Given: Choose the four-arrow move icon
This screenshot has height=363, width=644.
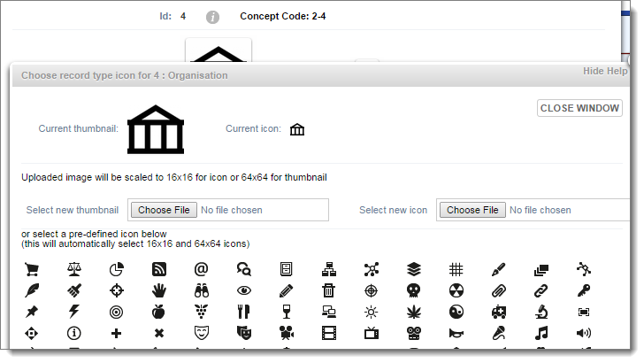Looking at the screenshot, I should (32, 333).
